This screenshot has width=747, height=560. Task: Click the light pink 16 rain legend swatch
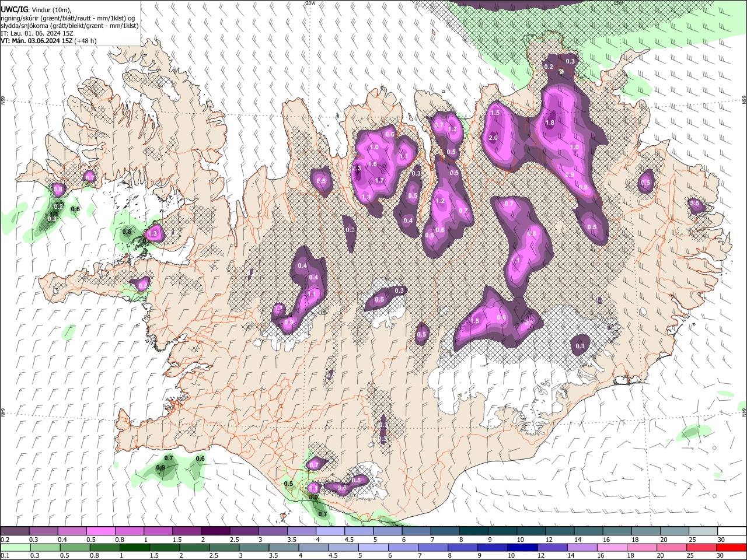[x=613, y=547]
